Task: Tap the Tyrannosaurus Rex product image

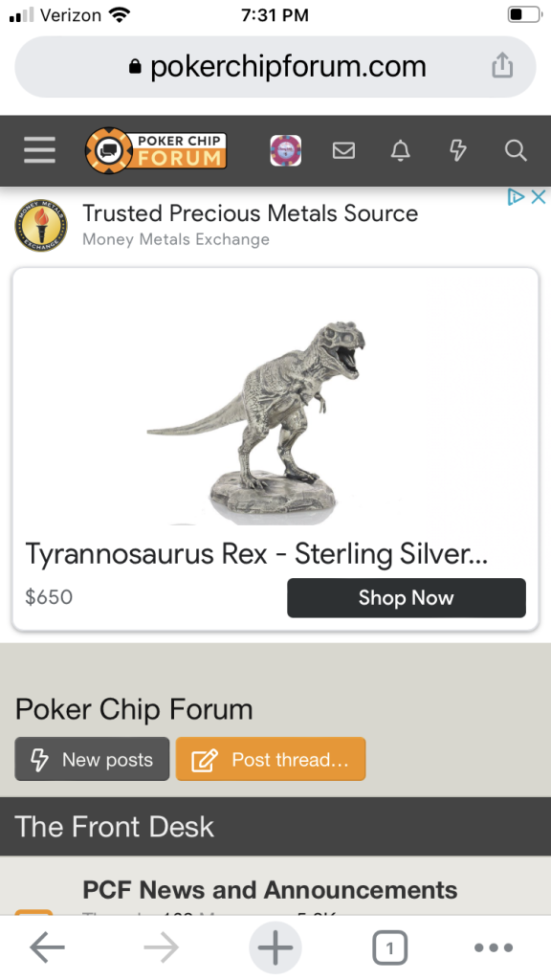Action: [x=256, y=422]
